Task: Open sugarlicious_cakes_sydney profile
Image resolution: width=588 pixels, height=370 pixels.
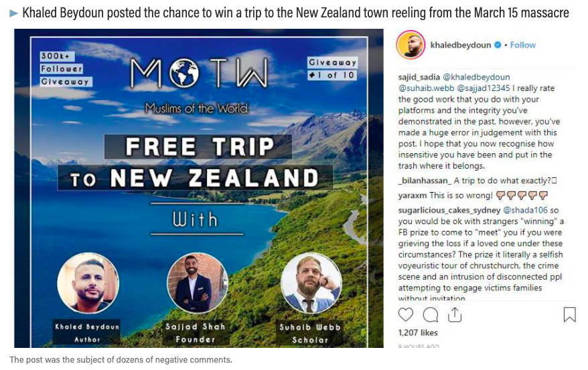Action: (x=449, y=210)
